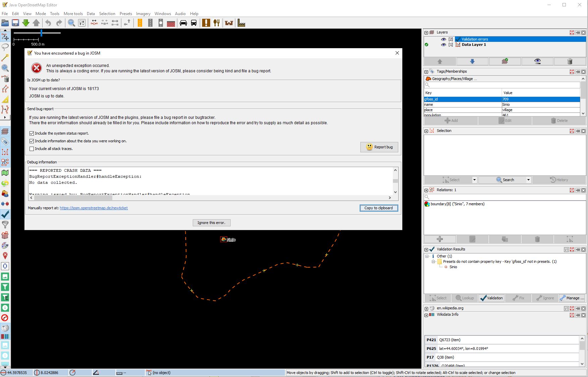Open the car preset icon in toolbar
588x377 pixels.
pyautogui.click(x=183, y=23)
